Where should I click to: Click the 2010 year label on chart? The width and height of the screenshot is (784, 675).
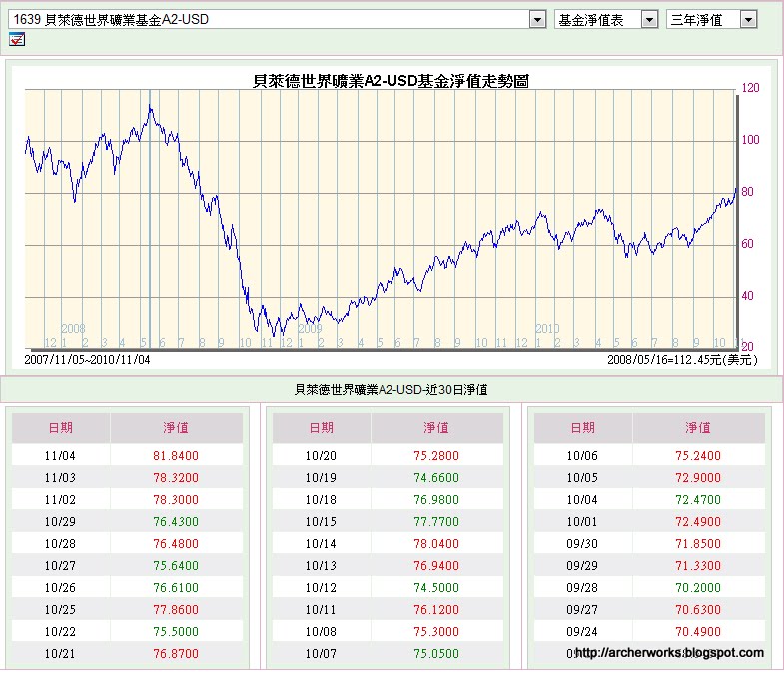coord(547,328)
